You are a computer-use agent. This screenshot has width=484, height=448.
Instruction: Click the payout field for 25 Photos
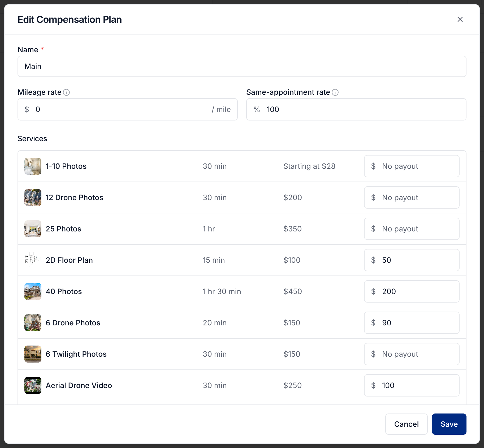[412, 229]
